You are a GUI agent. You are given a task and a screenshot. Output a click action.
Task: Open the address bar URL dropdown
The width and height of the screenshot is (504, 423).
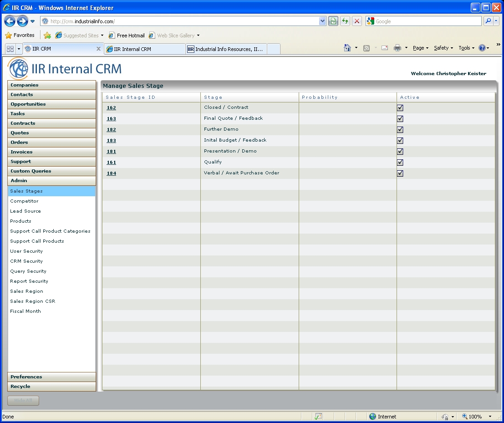click(322, 21)
